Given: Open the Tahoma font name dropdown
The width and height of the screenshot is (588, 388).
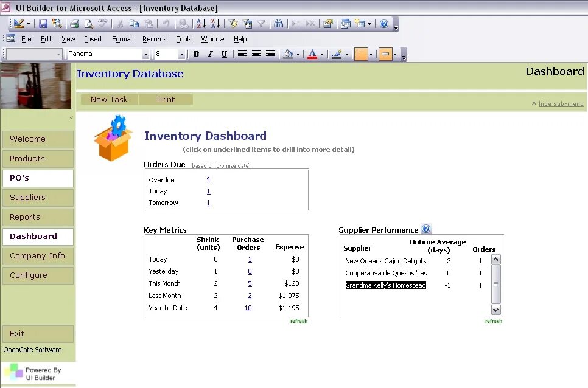Looking at the screenshot, I should coord(145,54).
